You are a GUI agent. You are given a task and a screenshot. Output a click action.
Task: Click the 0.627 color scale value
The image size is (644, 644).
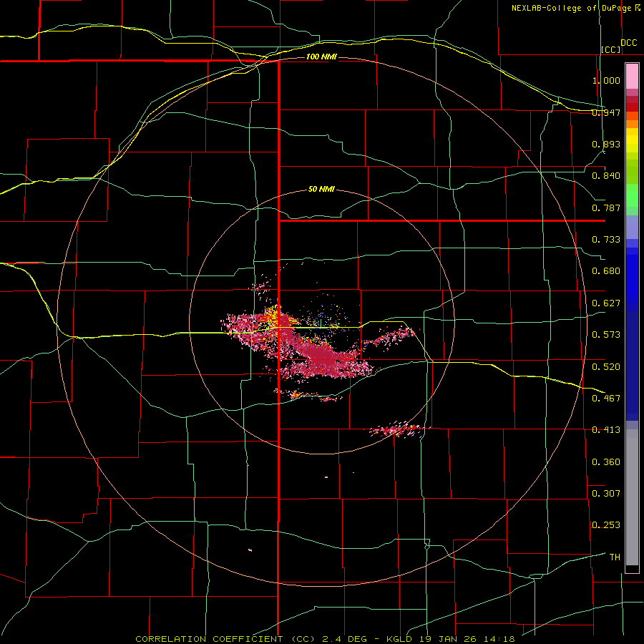606,303
